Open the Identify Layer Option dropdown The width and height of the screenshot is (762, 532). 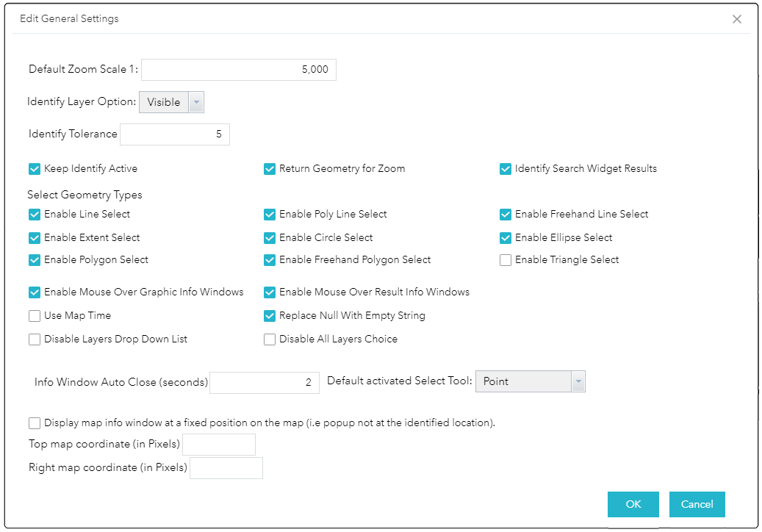[195, 101]
